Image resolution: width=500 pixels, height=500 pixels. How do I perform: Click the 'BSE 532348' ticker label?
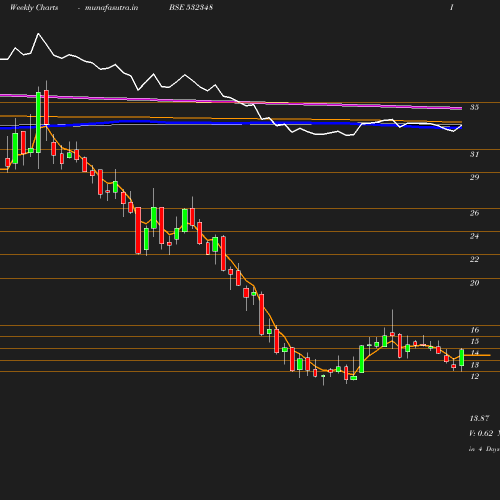coord(191,8)
